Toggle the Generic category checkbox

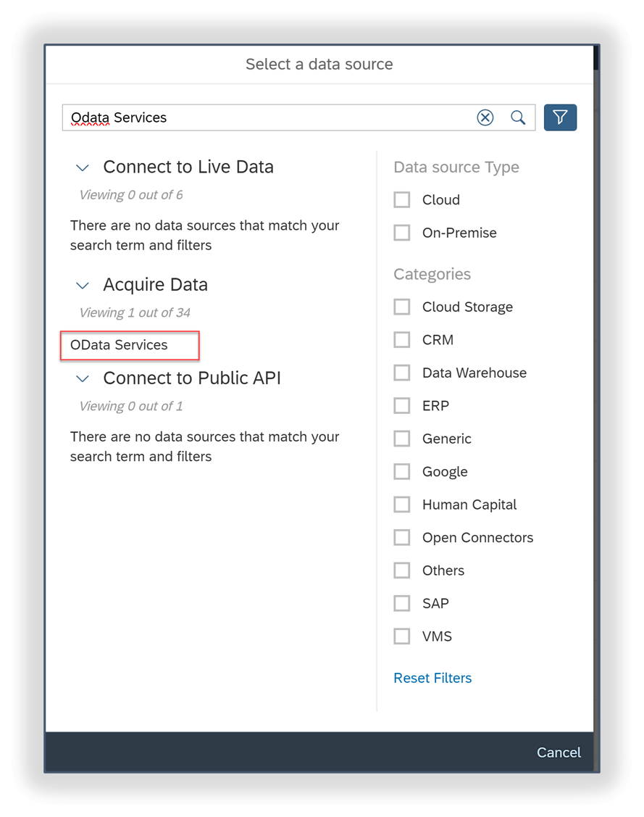point(402,439)
